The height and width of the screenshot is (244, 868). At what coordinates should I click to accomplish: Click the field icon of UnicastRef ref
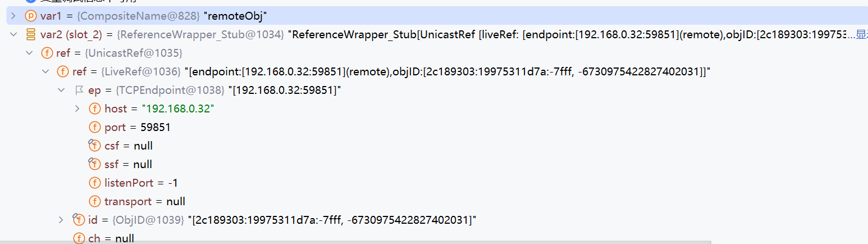click(47, 53)
